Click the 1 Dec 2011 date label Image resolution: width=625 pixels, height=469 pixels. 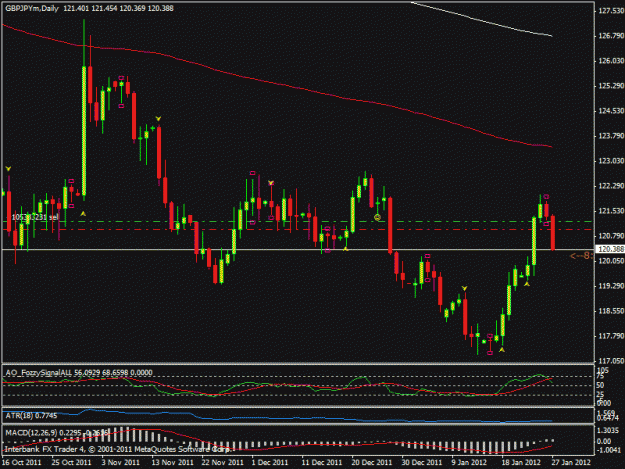pos(269,463)
